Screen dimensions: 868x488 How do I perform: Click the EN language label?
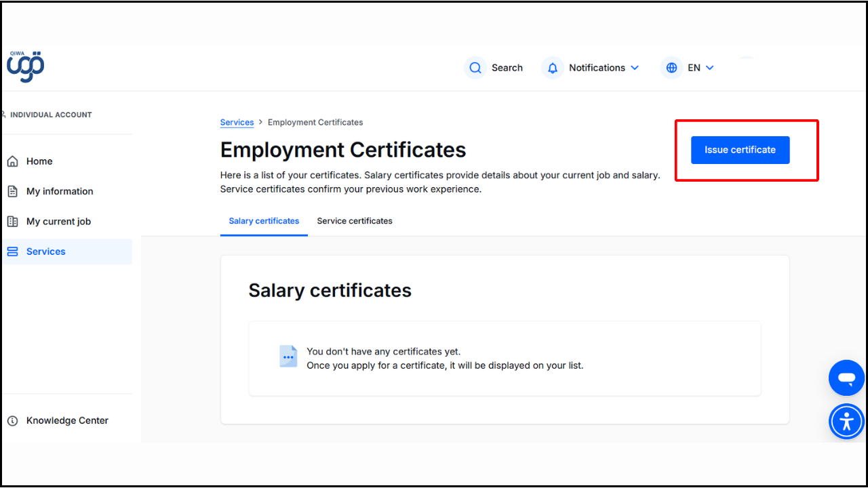click(x=694, y=68)
